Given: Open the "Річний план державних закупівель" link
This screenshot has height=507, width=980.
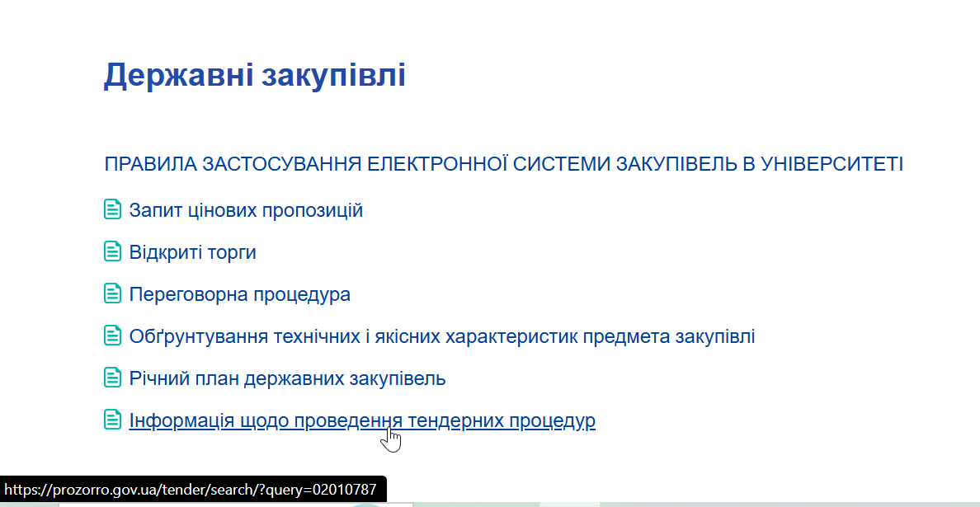Looking at the screenshot, I should coord(287,378).
